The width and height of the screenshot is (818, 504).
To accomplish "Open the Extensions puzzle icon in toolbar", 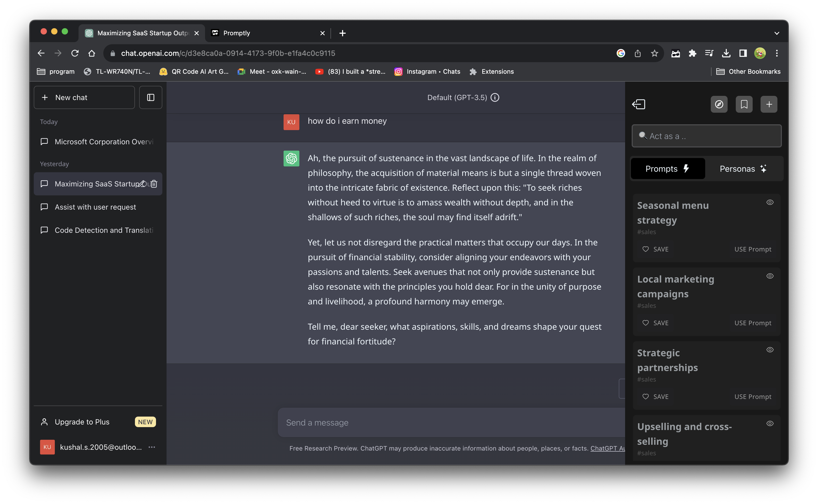I will point(692,53).
